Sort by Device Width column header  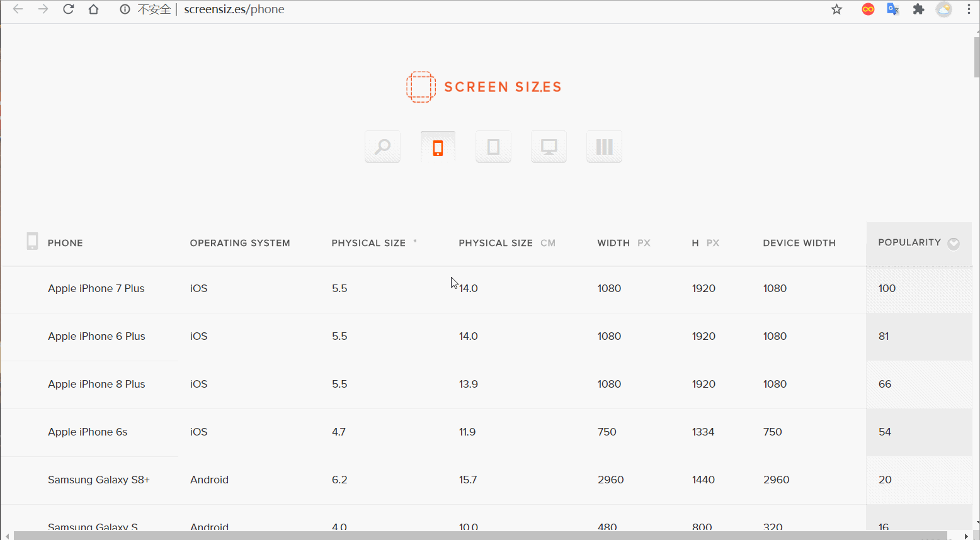coord(799,243)
